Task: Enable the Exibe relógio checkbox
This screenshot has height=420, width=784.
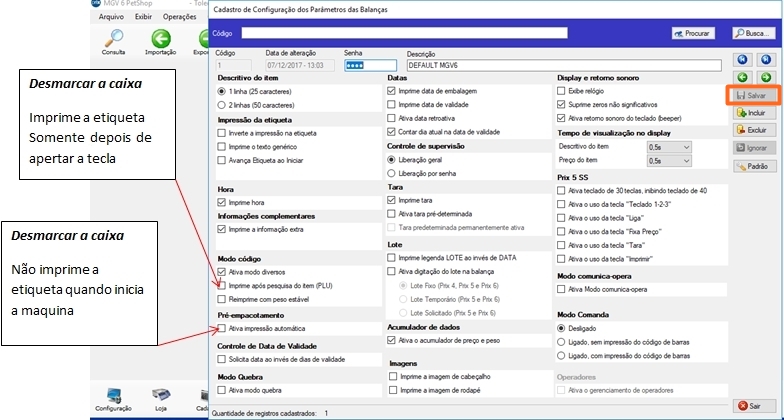Action: [561, 90]
